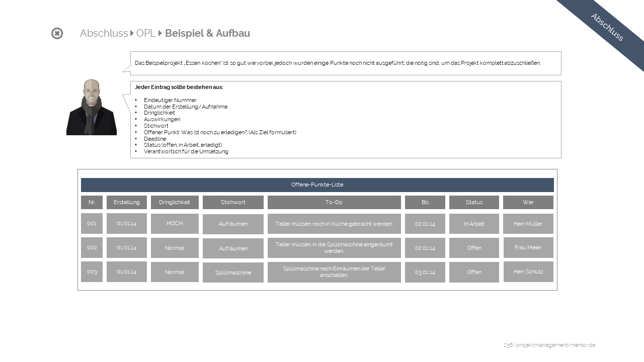
Task: Click the HOCH urgency cell
Action: coord(175,224)
